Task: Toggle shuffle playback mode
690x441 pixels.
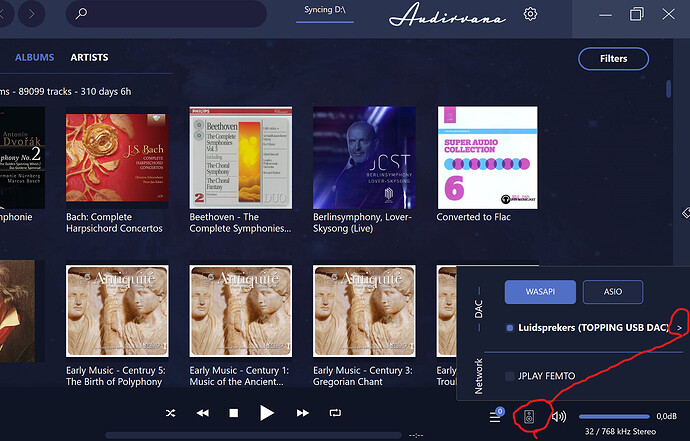Action: pos(171,413)
